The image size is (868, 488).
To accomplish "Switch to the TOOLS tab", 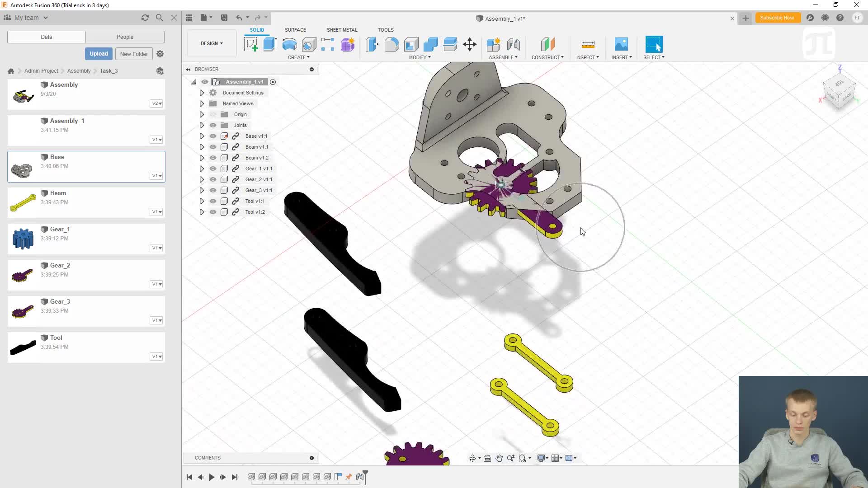I will [x=386, y=30].
